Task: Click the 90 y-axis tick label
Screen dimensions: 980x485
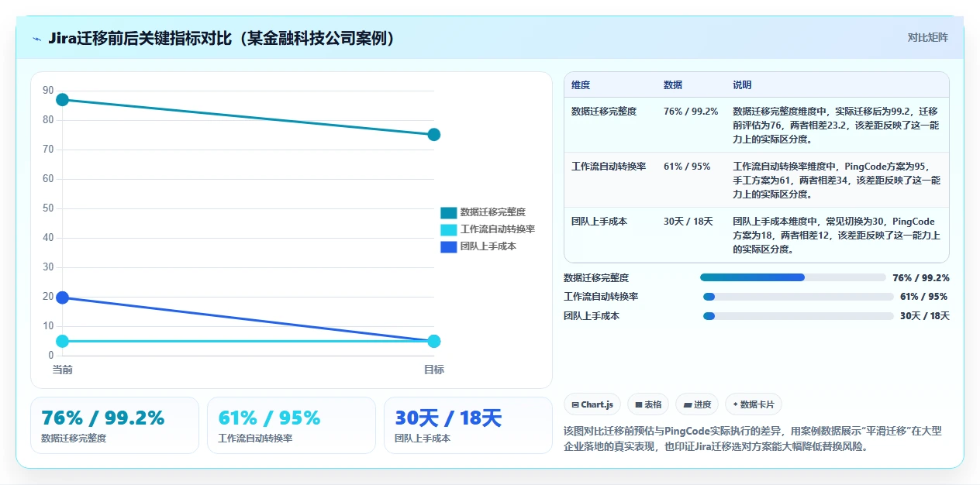Action: click(x=48, y=91)
